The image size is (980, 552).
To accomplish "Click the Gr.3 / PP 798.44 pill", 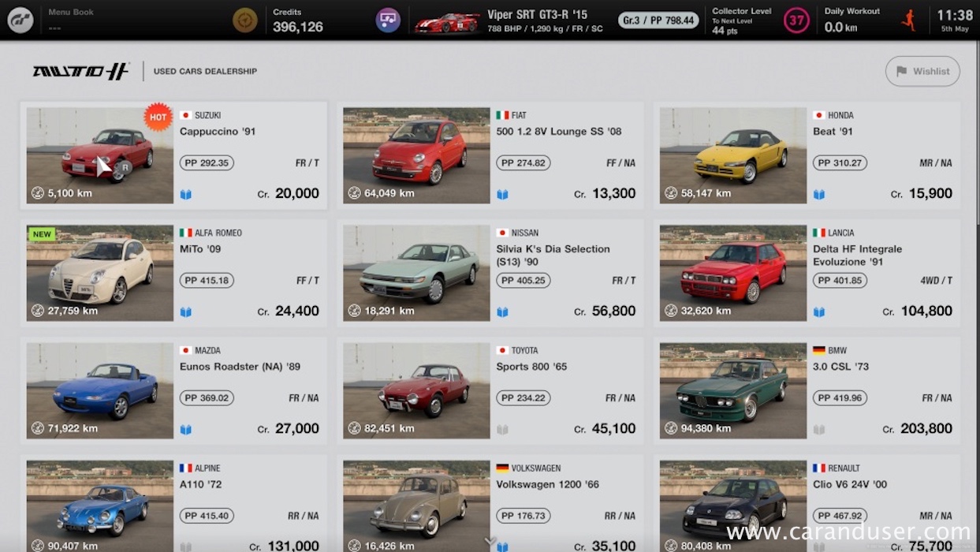I will coord(658,20).
